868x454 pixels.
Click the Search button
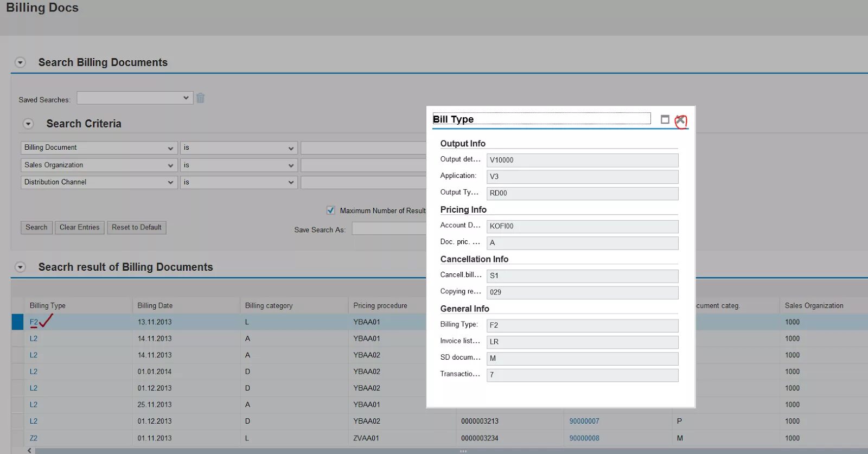(x=36, y=227)
